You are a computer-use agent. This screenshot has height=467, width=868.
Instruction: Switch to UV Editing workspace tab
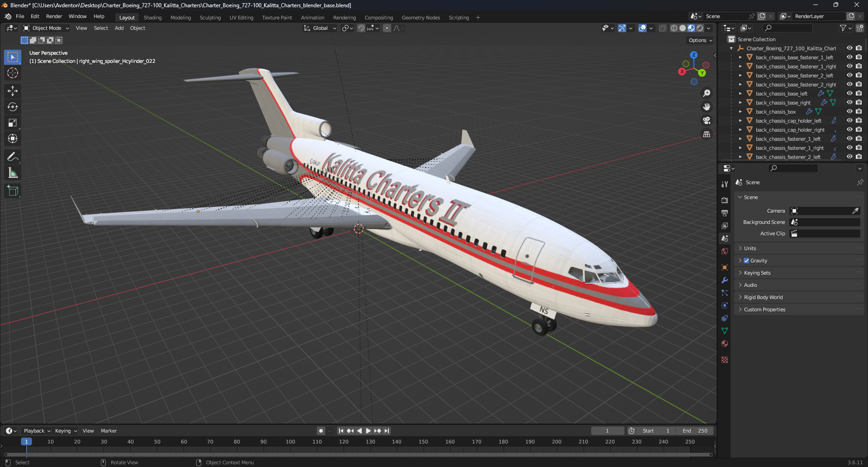point(241,18)
